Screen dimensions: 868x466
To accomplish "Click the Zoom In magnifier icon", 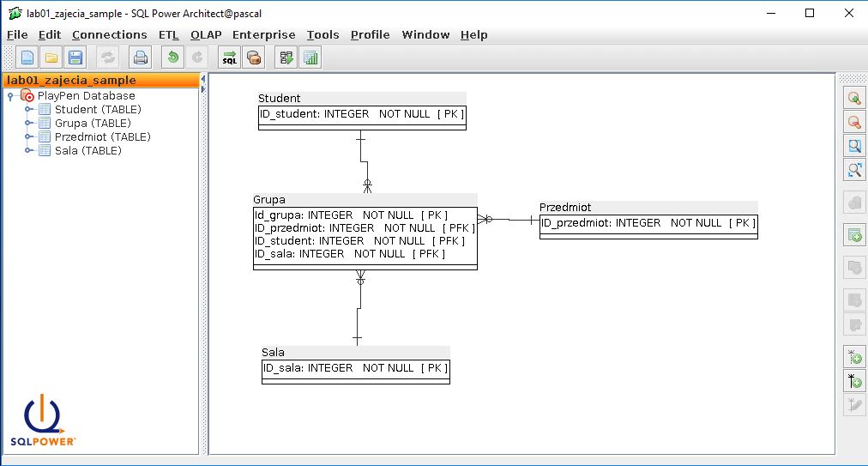I will coord(853,98).
